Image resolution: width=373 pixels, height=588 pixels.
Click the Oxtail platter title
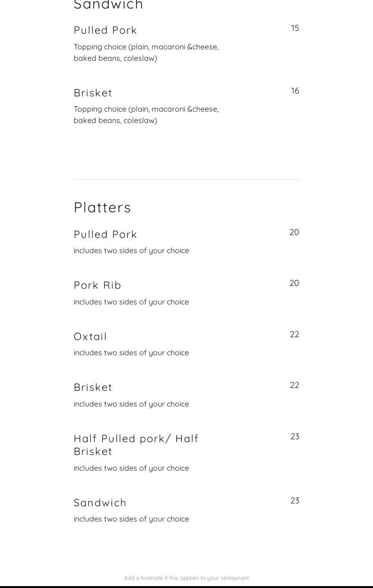(90, 337)
